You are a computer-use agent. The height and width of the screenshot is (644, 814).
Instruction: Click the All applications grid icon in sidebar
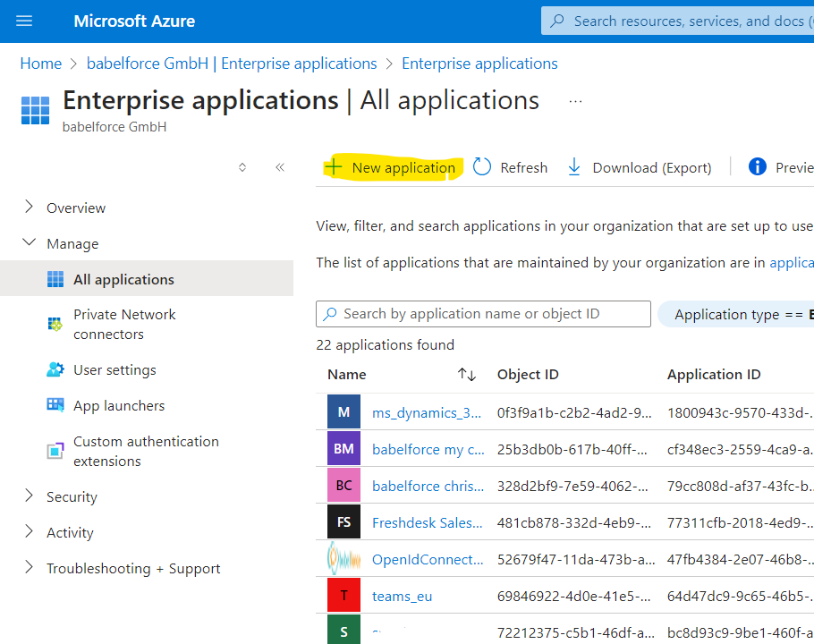point(55,279)
